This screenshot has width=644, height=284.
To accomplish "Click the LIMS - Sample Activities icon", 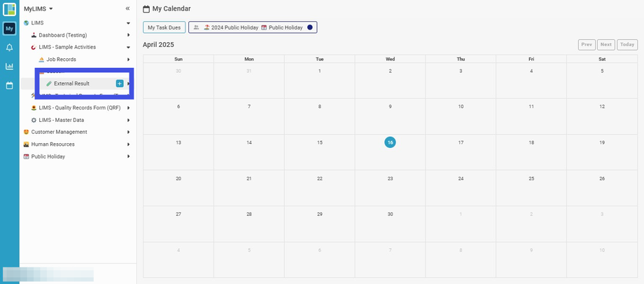I will [x=34, y=48].
